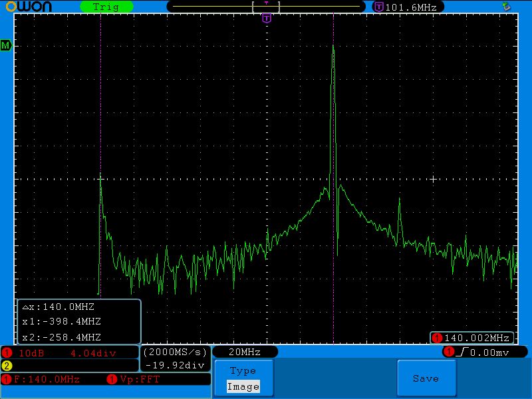Click the green M math channel marker

coord(6,45)
